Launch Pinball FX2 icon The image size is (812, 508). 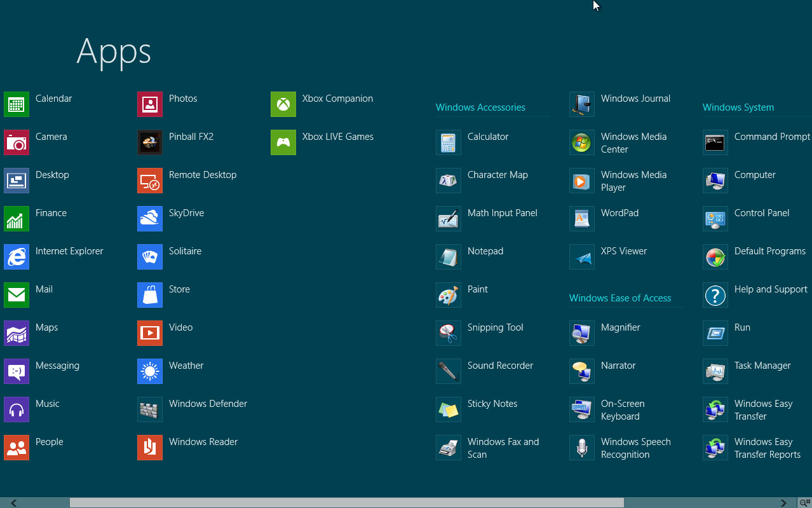[x=150, y=142]
